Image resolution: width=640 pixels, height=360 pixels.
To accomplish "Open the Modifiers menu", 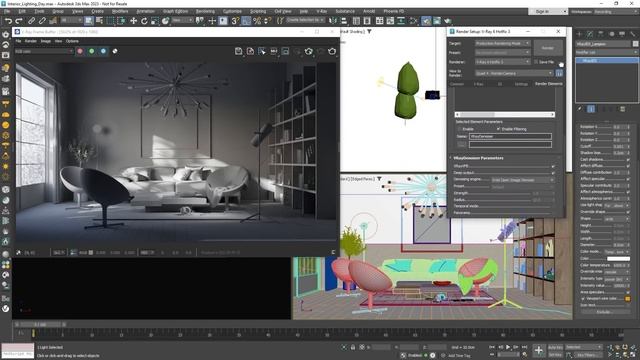I will point(120,11).
